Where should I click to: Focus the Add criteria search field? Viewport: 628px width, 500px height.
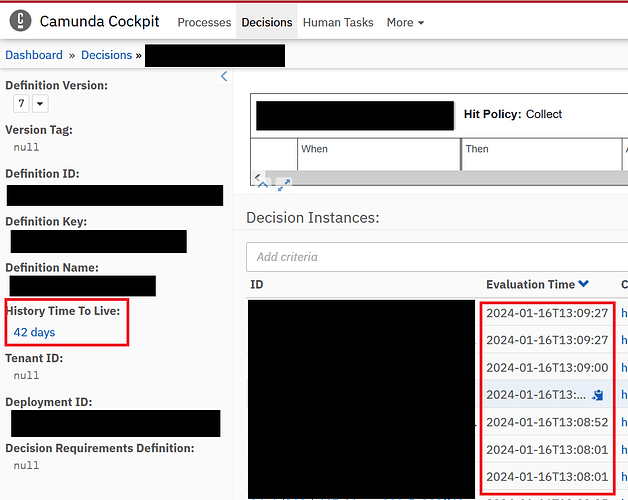click(437, 257)
